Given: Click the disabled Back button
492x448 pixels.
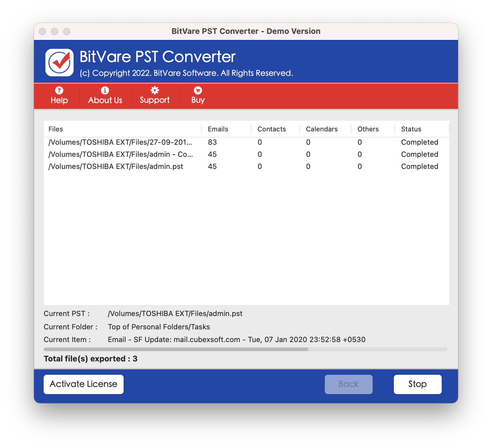Looking at the screenshot, I should point(348,384).
